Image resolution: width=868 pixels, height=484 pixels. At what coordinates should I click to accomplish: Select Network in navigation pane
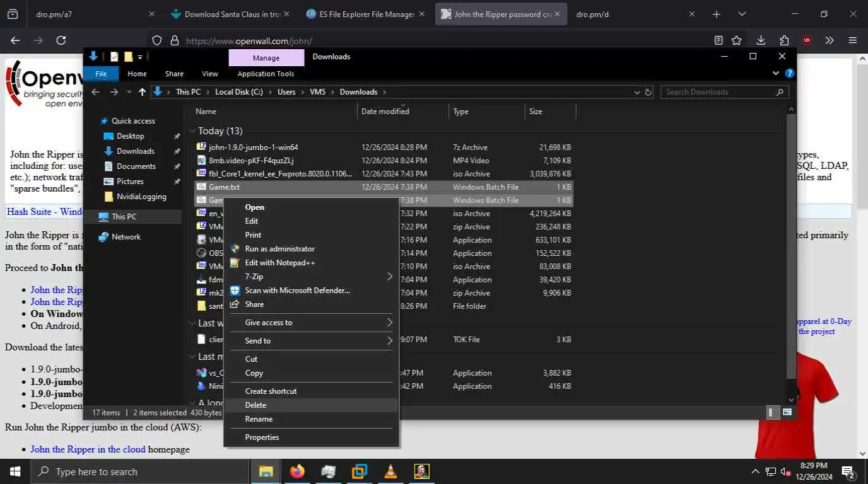pyautogui.click(x=126, y=237)
